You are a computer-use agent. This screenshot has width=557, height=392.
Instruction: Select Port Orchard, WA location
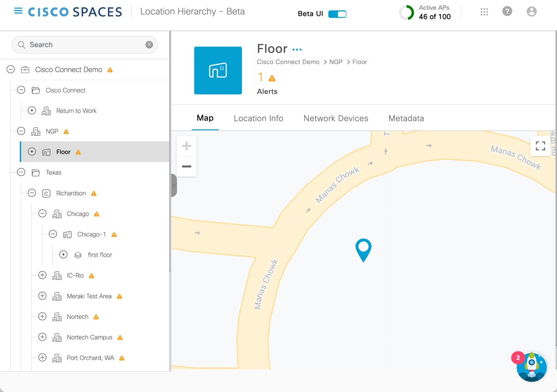90,358
